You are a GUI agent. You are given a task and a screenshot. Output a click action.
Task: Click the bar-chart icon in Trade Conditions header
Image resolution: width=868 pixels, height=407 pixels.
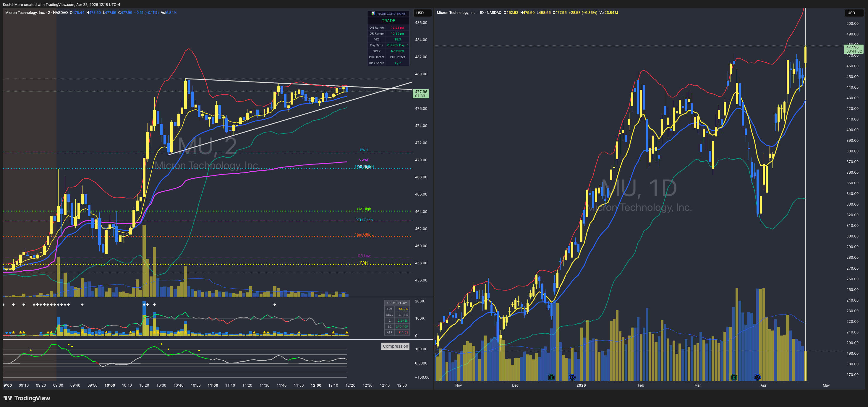373,14
